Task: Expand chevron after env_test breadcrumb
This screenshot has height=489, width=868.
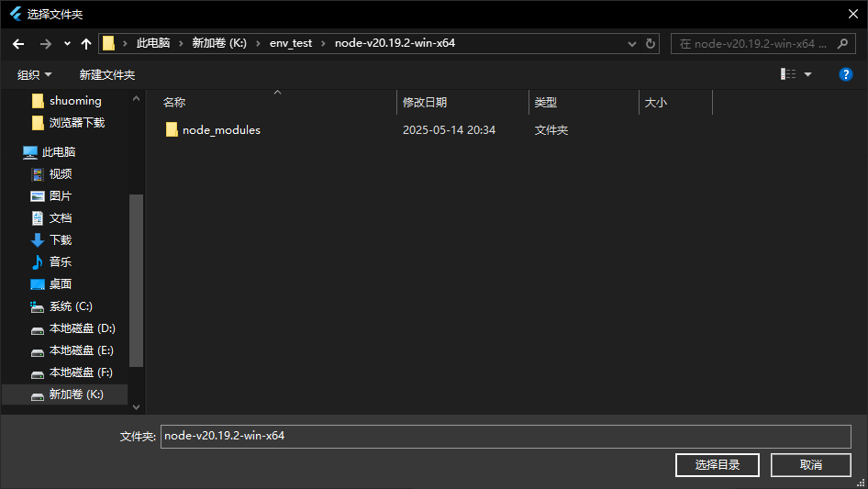Action: [323, 43]
